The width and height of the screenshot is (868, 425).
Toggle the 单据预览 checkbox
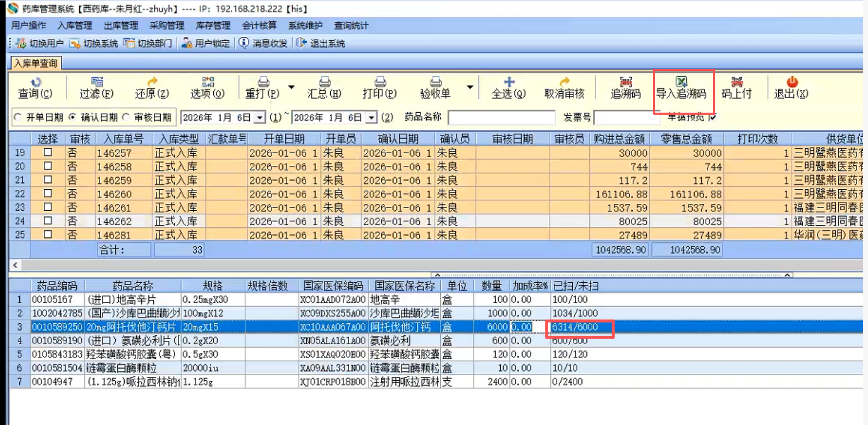click(x=713, y=117)
